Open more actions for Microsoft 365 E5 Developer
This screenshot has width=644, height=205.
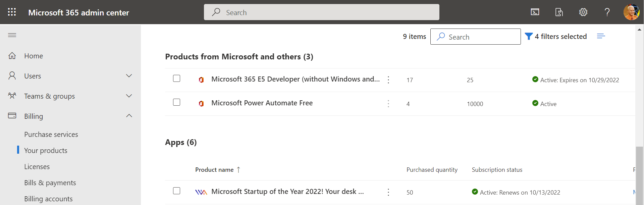(388, 80)
